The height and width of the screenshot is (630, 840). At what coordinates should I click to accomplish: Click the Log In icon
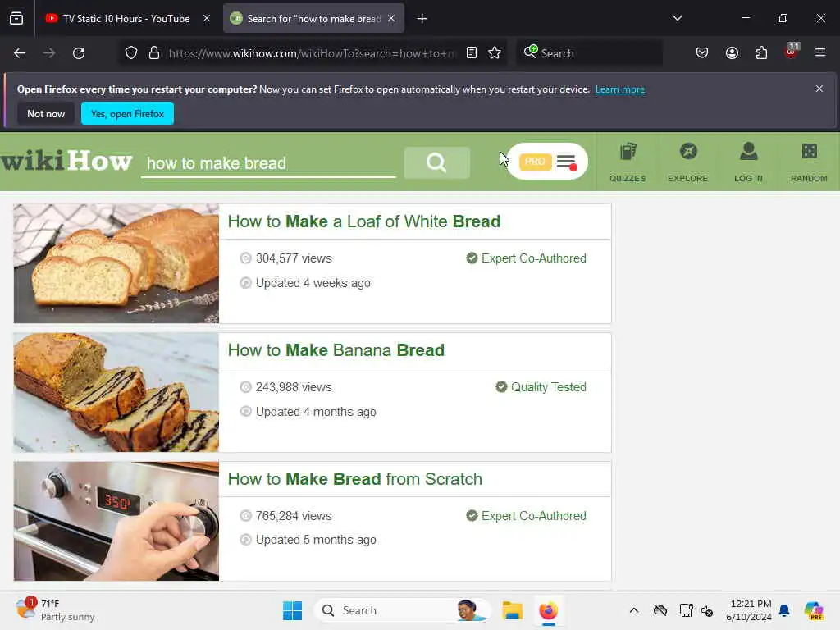[748, 162]
